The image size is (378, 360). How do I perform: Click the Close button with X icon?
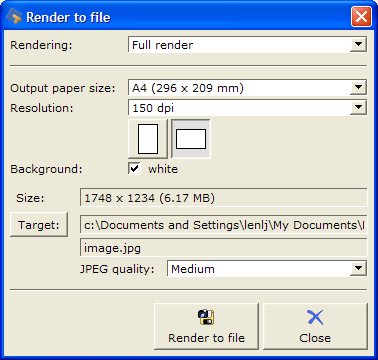[315, 326]
